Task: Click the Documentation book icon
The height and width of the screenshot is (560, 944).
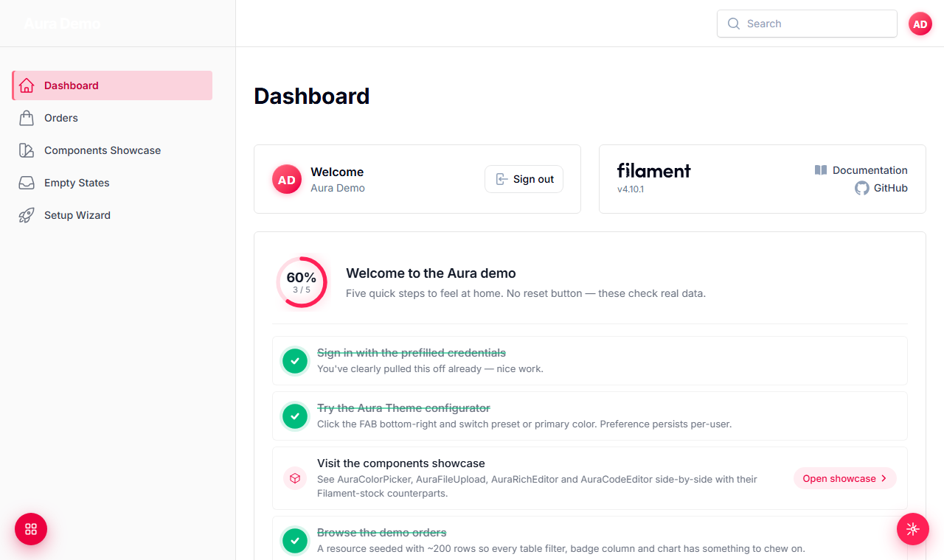Action: [x=821, y=170]
